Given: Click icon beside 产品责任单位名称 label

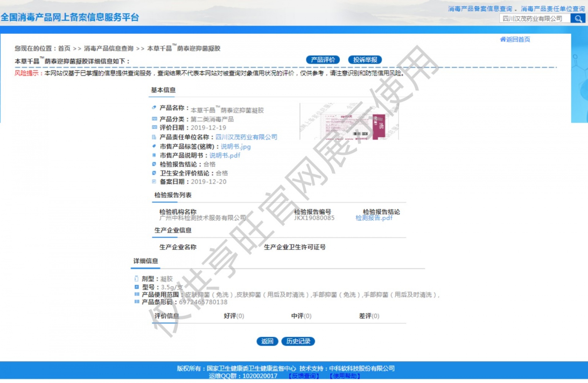Looking at the screenshot, I should (x=154, y=137).
